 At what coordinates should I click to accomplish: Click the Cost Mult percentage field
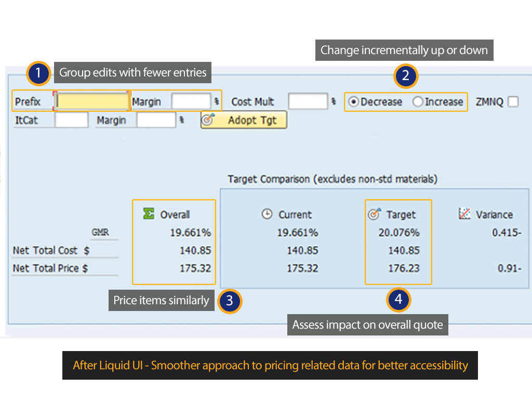coord(308,101)
